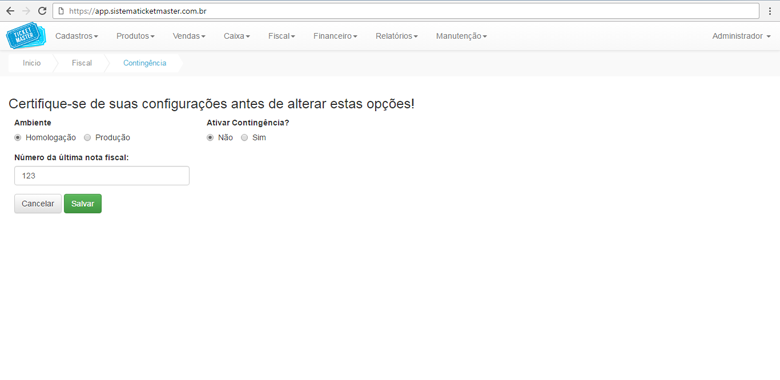Go to Inicio breadcrumb
This screenshot has height=380, width=780.
tap(31, 63)
